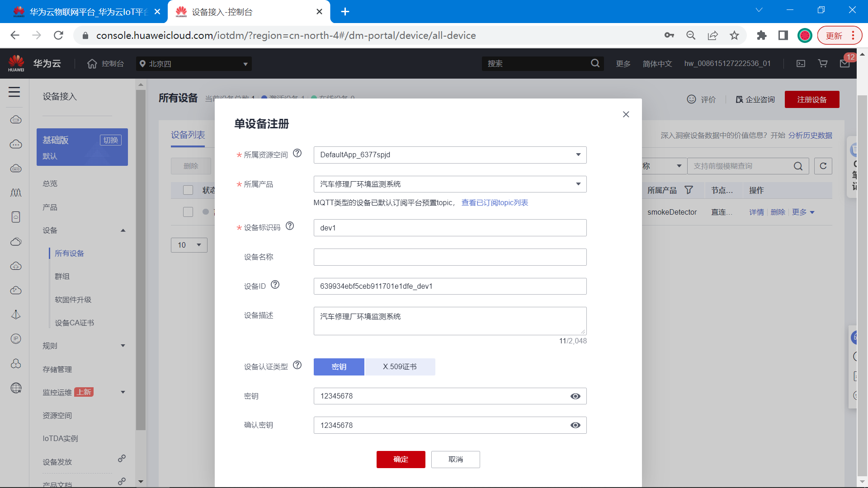Viewport: 868px width, 488px height.
Task: Click the refresh button in device list
Action: click(823, 166)
